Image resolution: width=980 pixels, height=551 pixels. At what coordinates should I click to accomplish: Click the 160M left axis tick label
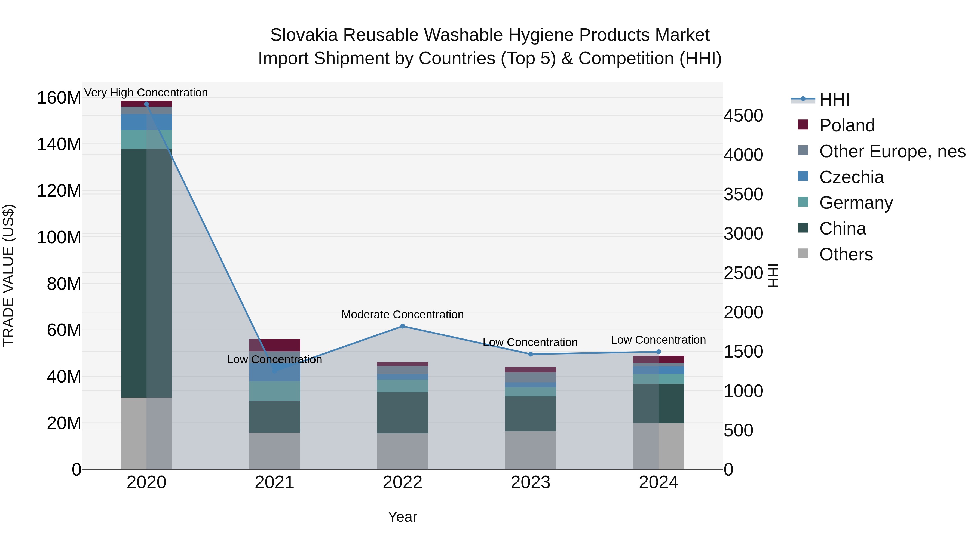[59, 98]
